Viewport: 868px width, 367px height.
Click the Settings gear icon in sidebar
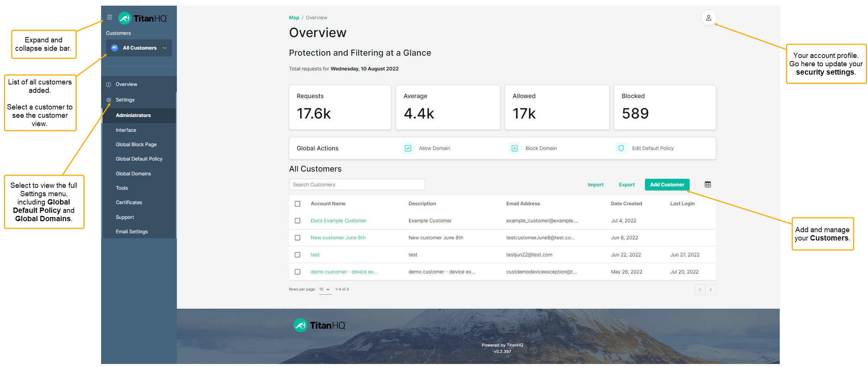pos(109,100)
